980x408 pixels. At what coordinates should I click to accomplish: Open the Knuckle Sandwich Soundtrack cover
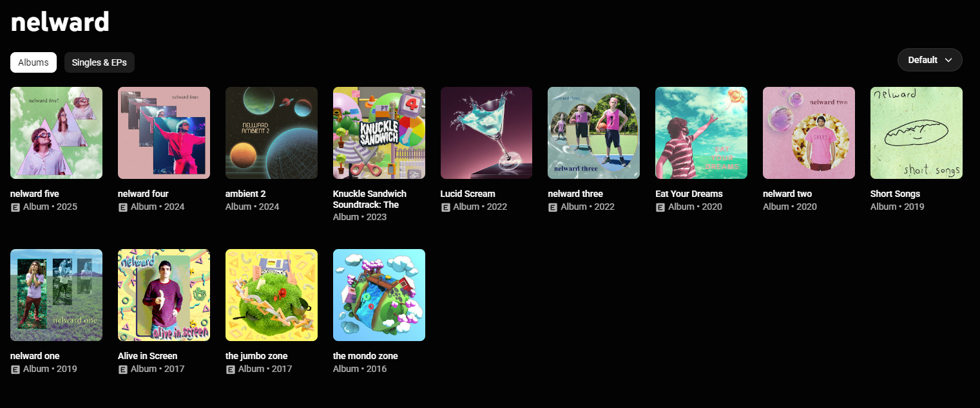pyautogui.click(x=379, y=133)
